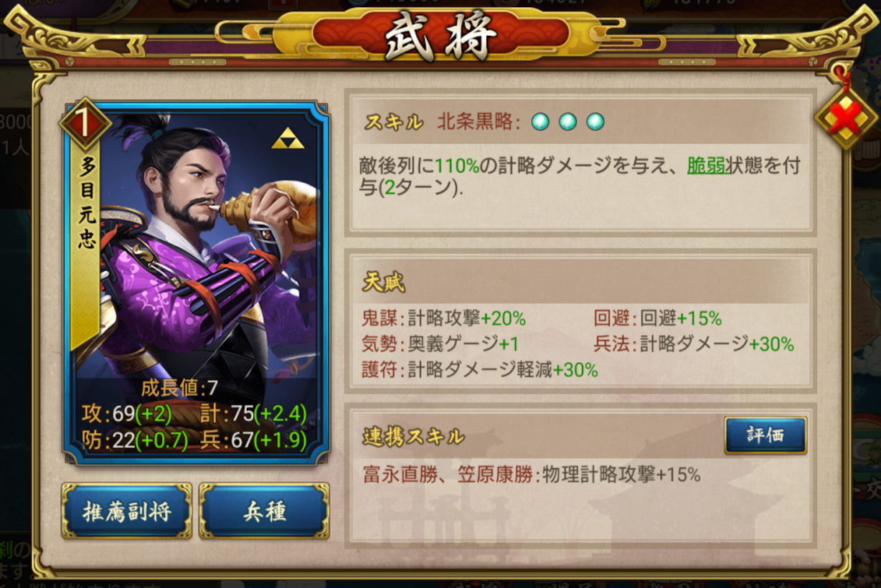Tap the 成長値:7 growth value label
This screenshot has width=881, height=588.
(x=179, y=389)
